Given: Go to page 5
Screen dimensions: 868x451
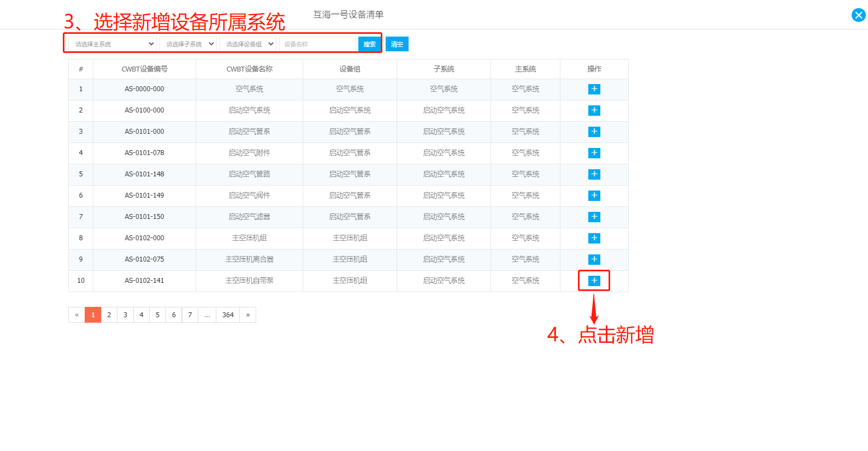Looking at the screenshot, I should click(x=157, y=315).
